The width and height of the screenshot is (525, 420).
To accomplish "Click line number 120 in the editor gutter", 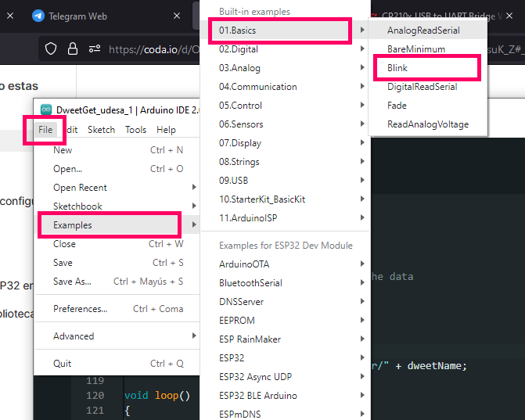I will point(95,395).
